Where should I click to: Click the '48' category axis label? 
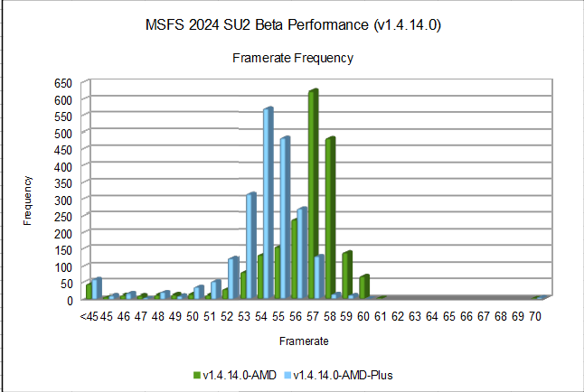click(158, 316)
